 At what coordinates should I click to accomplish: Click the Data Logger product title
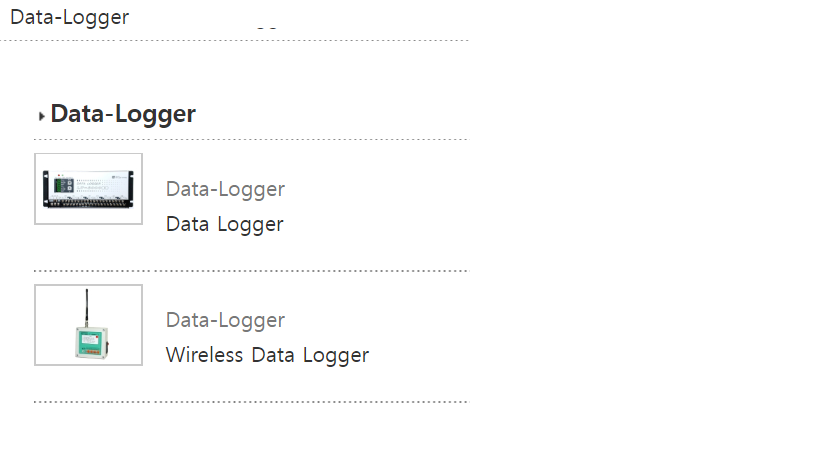coord(224,224)
